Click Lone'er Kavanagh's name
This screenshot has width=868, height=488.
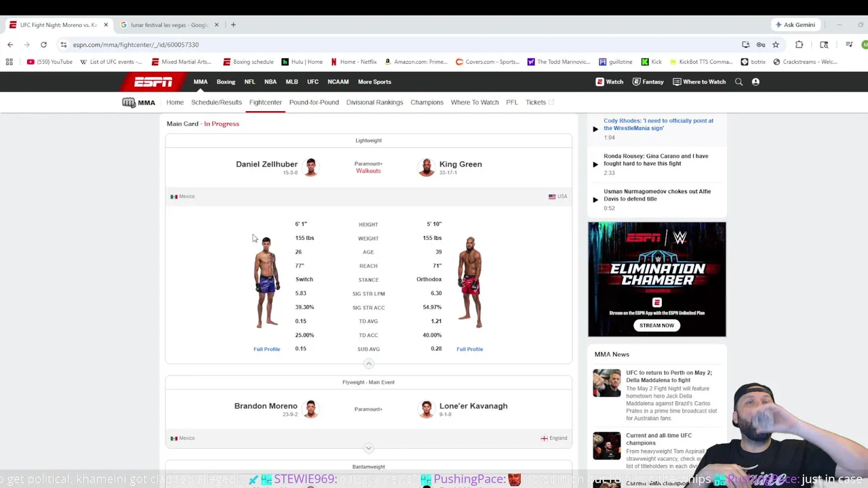(x=473, y=406)
